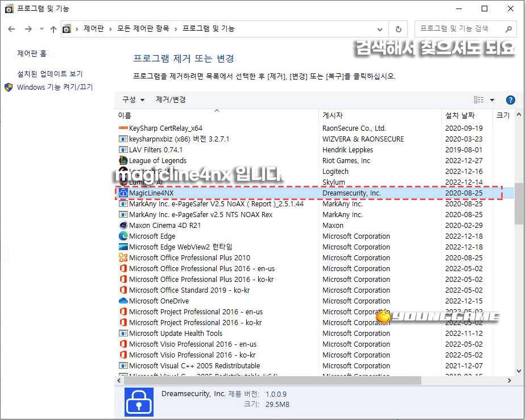Screen dimensions: 526x420
Task: Refresh the programs list
Action: pos(398,30)
